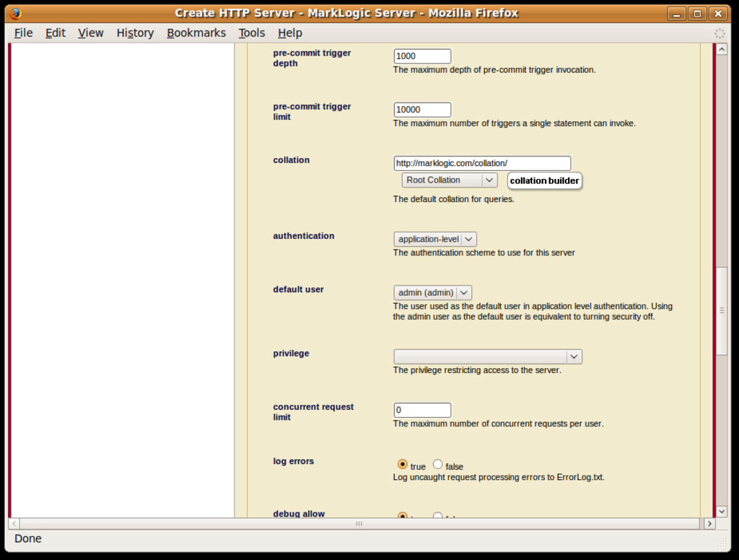Open the authentication application-level dropdown
The width and height of the screenshot is (739, 560).
[x=435, y=239]
